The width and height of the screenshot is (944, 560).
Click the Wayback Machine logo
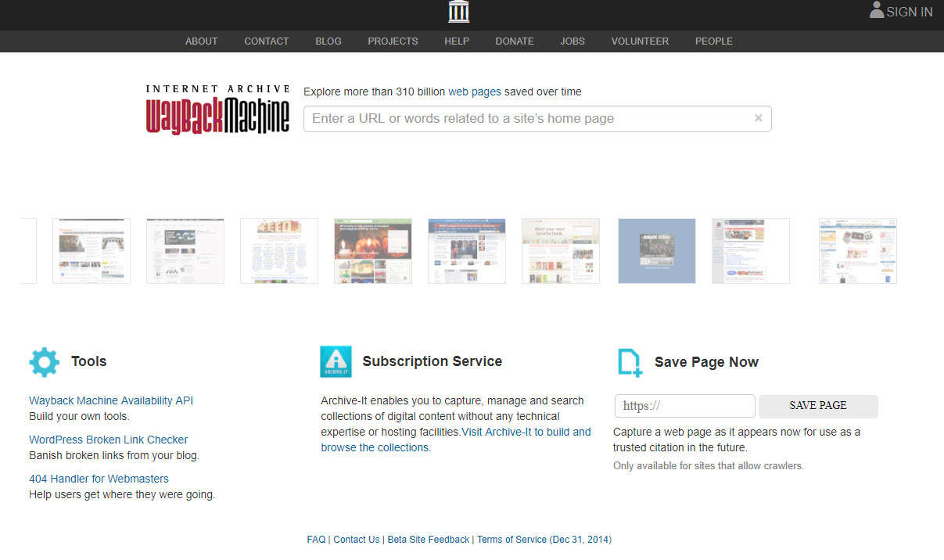pyautogui.click(x=217, y=109)
